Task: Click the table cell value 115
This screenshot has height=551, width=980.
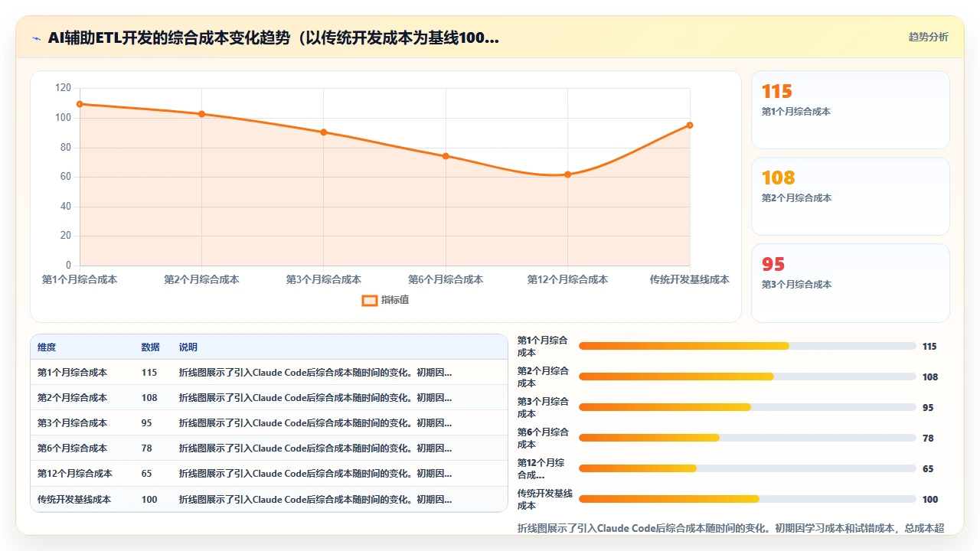Action: [x=149, y=373]
